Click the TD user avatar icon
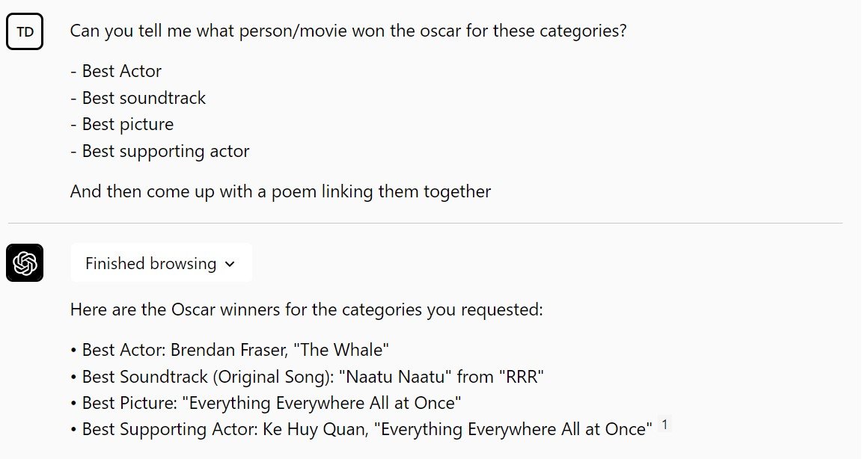The image size is (868, 459). pos(25,31)
